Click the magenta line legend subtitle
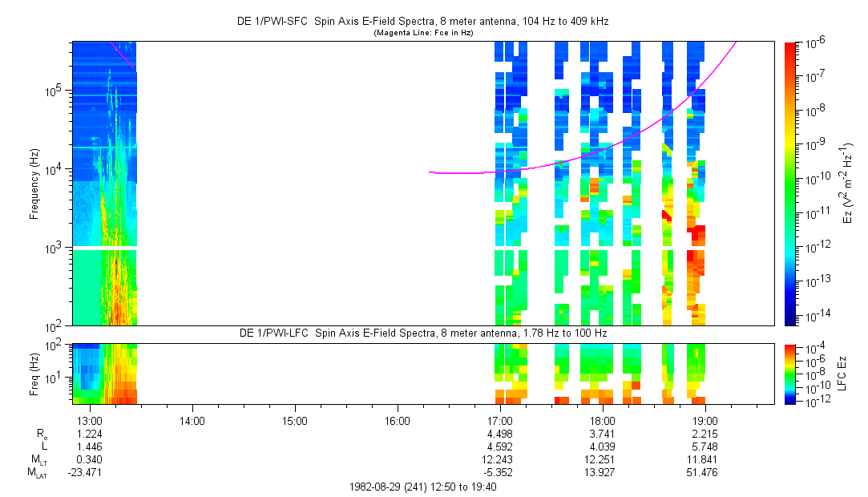The height and width of the screenshot is (497, 868). pyautogui.click(x=422, y=32)
